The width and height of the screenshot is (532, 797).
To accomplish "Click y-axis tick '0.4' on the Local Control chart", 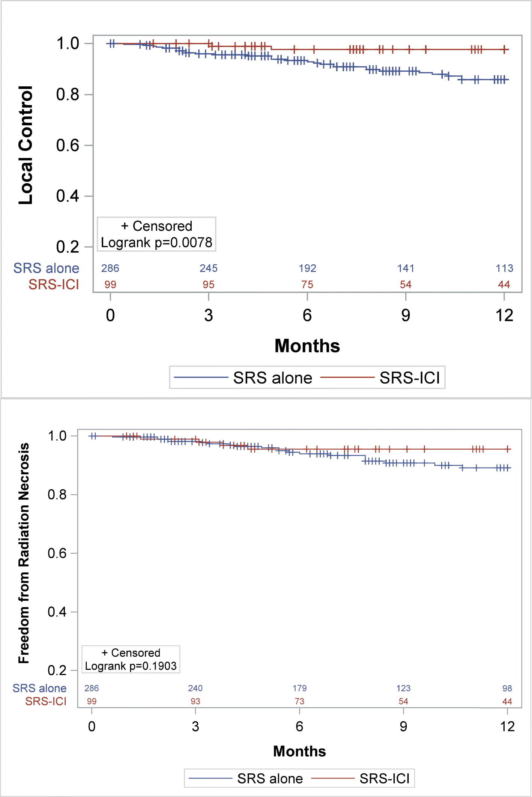I will click(x=68, y=196).
